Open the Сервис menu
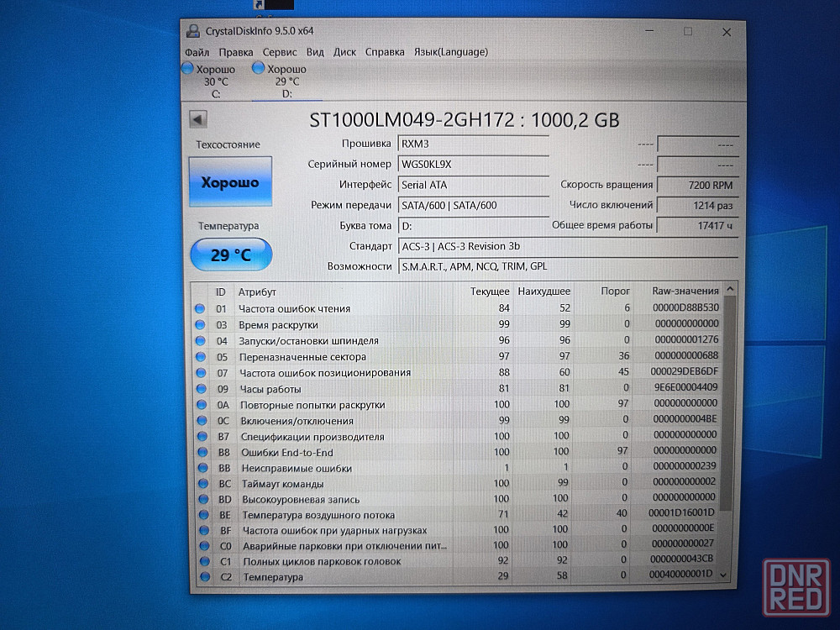 pyautogui.click(x=279, y=52)
